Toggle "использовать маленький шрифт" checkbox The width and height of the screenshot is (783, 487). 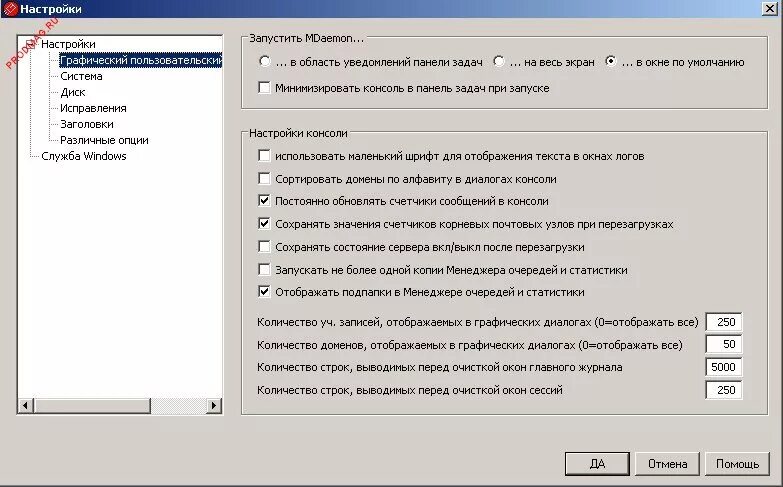[x=264, y=155]
